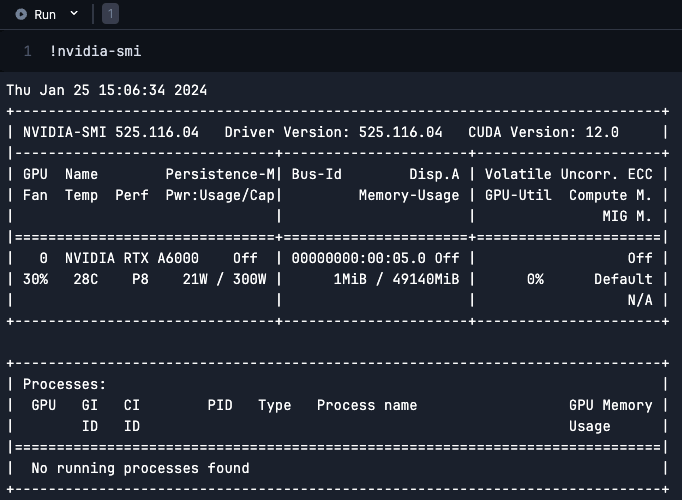This screenshot has height=500, width=682.
Task: Click the cell number 1 badge
Action: pyautogui.click(x=110, y=14)
